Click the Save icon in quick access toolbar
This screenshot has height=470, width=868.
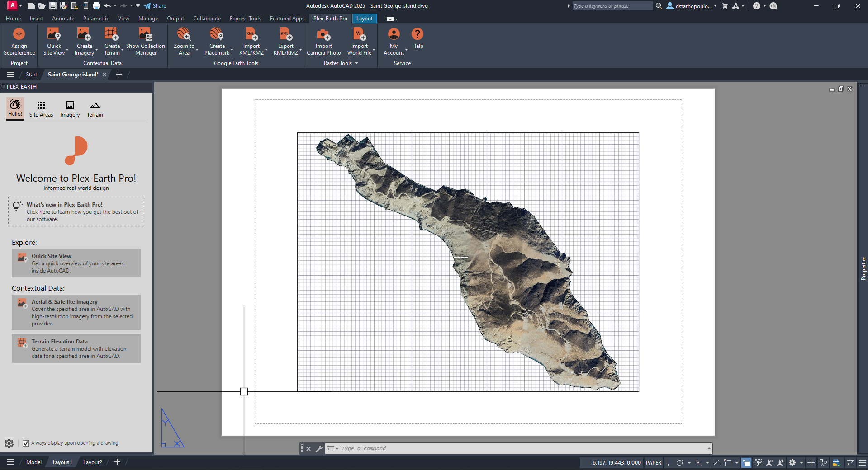tap(53, 6)
